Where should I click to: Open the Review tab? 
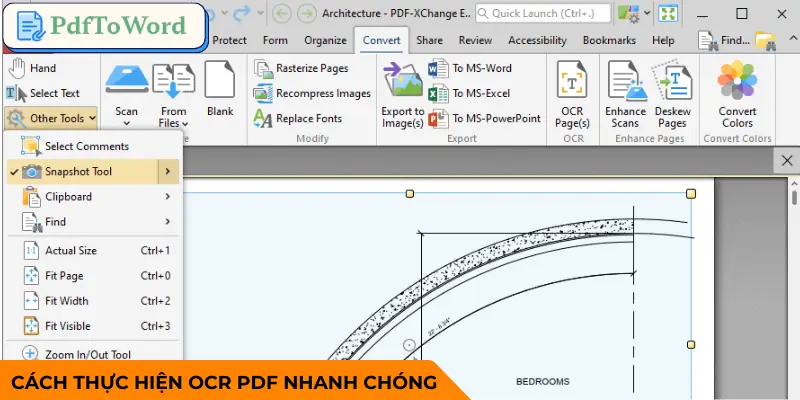[x=475, y=40]
